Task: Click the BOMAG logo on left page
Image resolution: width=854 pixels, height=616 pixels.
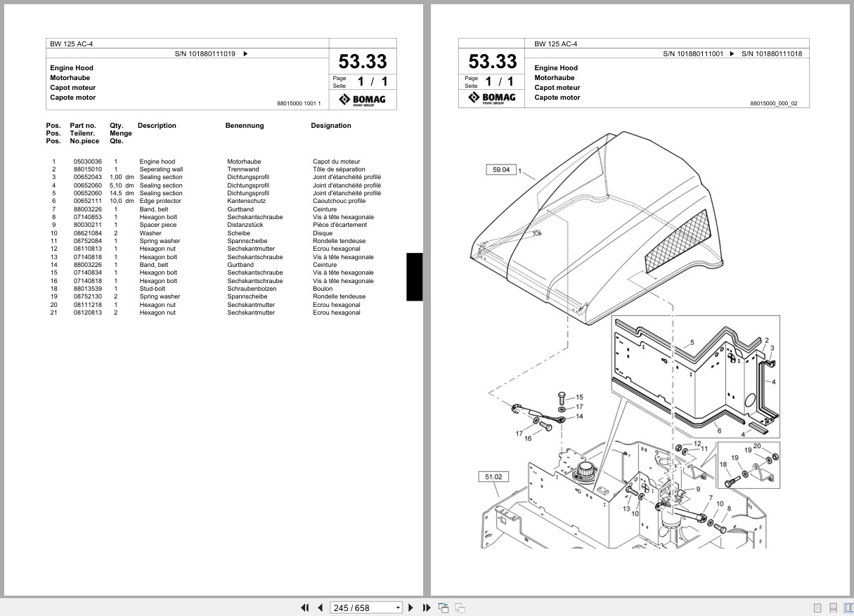Action: 363,100
